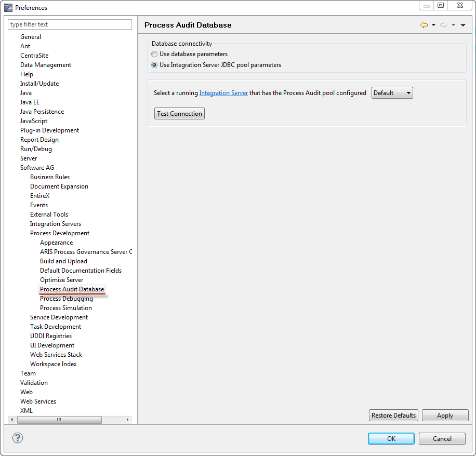Select Process Debugging in the tree
The image size is (476, 456).
tap(67, 299)
